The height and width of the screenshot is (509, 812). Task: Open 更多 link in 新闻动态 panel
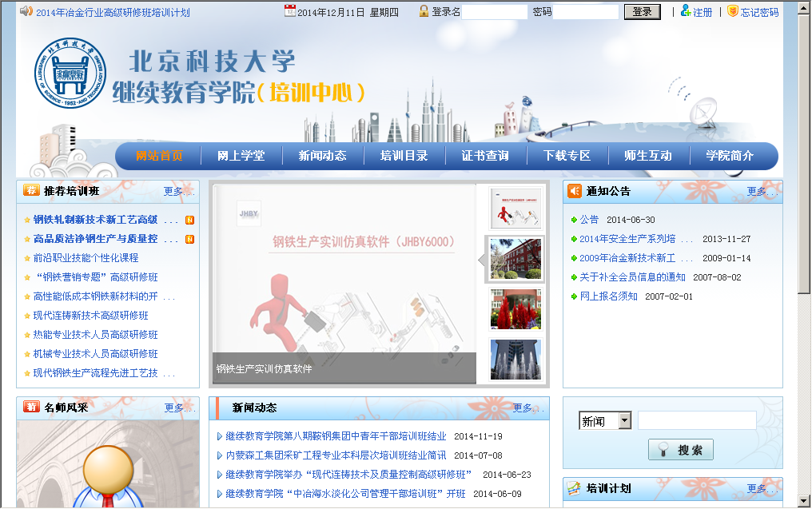point(528,408)
